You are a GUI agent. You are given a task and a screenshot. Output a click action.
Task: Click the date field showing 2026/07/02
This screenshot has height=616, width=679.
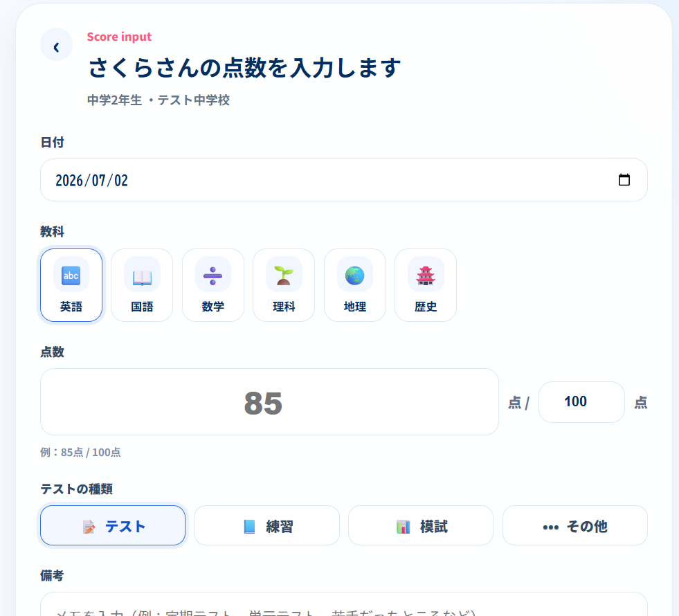pyautogui.click(x=344, y=180)
